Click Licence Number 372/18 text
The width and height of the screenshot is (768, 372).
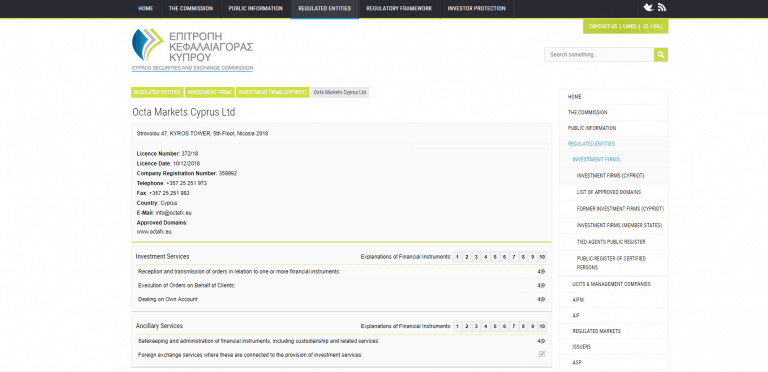point(168,154)
